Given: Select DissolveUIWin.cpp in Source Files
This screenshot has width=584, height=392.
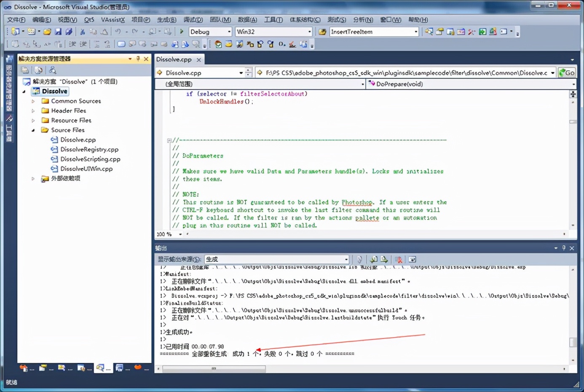Looking at the screenshot, I should coord(86,169).
